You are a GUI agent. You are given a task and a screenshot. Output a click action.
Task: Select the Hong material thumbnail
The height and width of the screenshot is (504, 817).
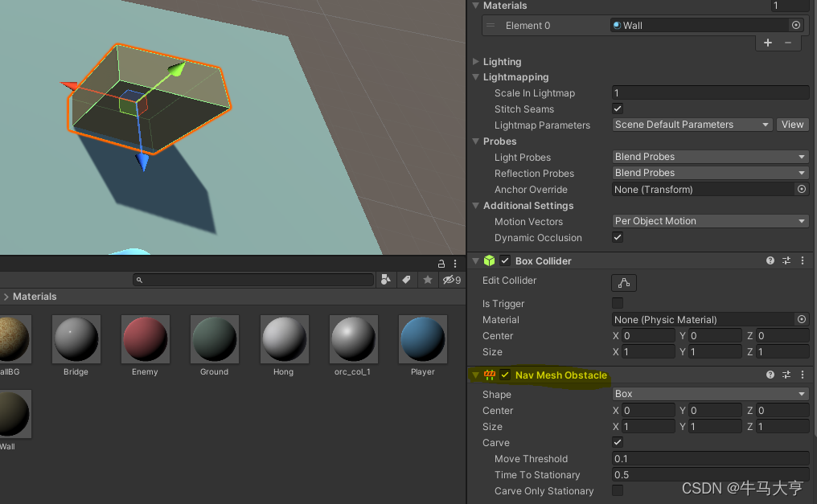tap(284, 339)
